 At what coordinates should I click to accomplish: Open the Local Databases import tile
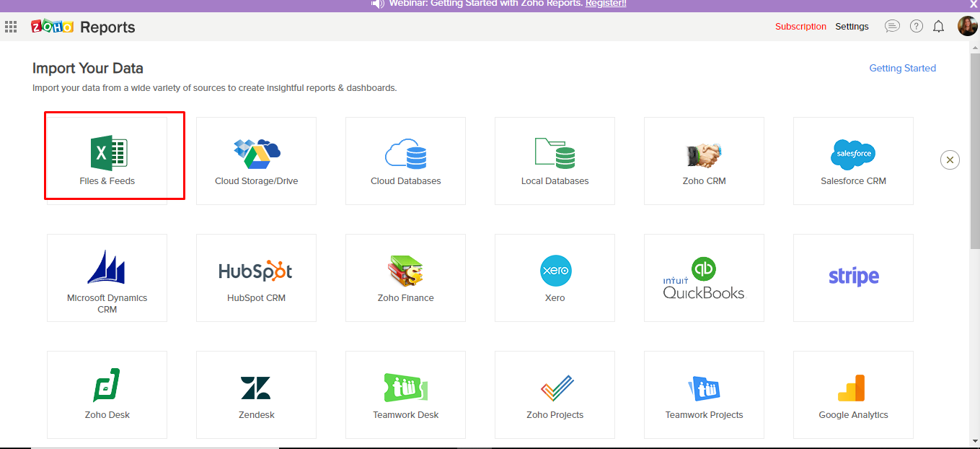click(x=555, y=161)
